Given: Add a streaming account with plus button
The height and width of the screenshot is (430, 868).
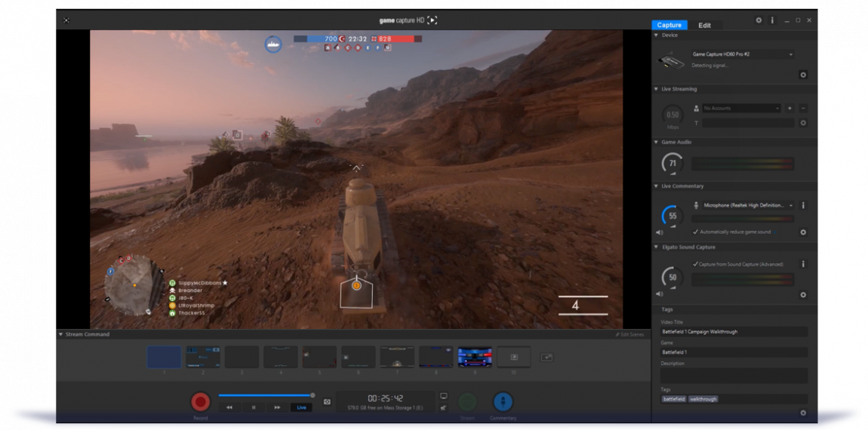Looking at the screenshot, I should [790, 109].
